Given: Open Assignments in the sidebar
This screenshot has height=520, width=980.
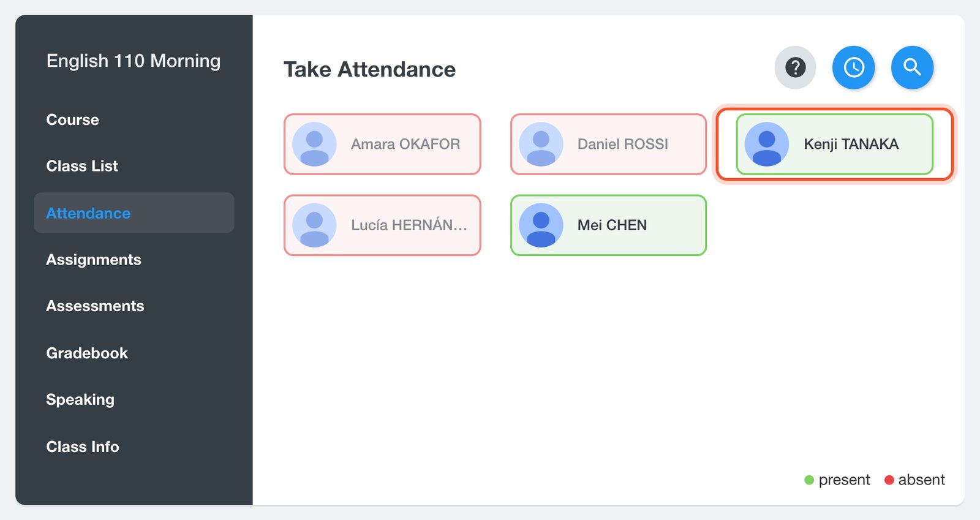Looking at the screenshot, I should click(94, 260).
